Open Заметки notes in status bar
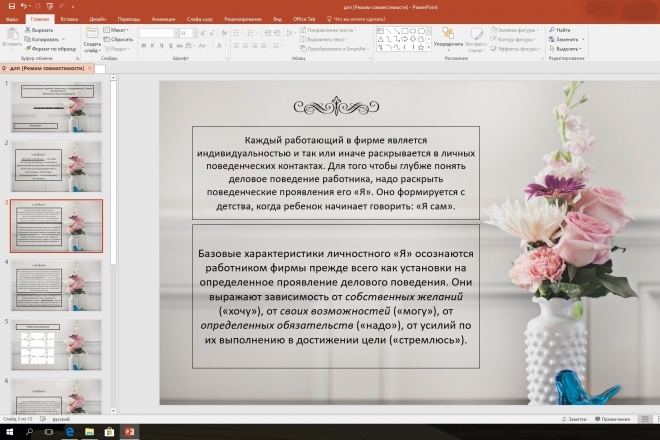 coord(574,419)
